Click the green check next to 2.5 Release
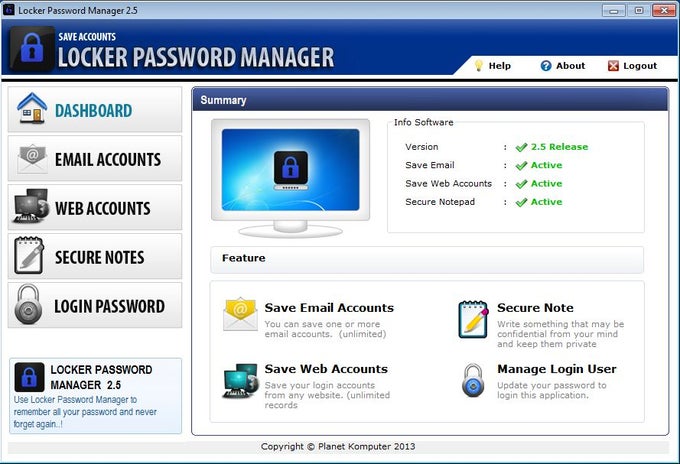 pos(521,147)
